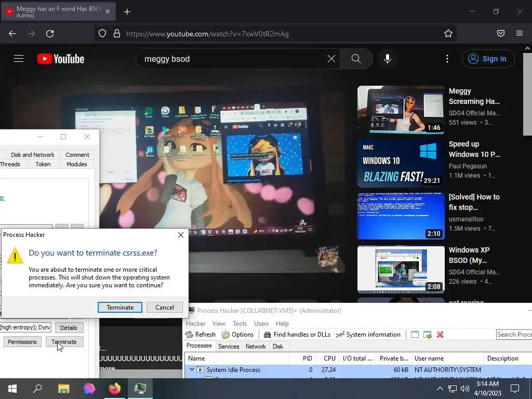Sort by the PID column header
The height and width of the screenshot is (399, 532).
click(x=302, y=358)
